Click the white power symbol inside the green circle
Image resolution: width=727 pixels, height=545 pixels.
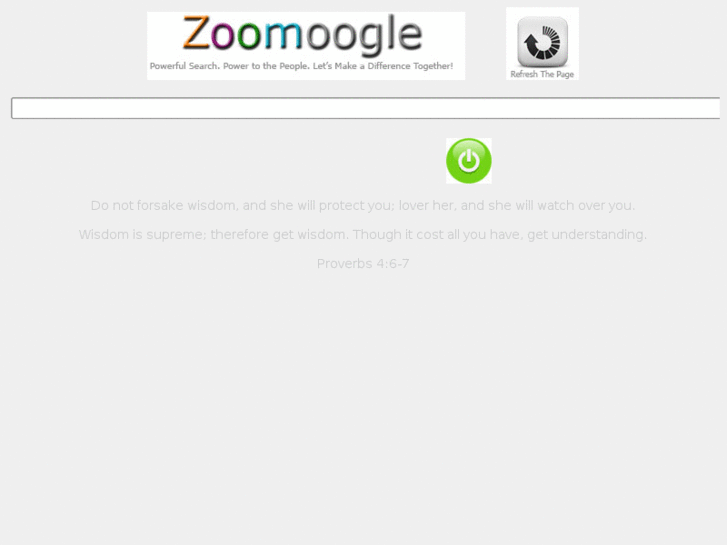coord(469,160)
